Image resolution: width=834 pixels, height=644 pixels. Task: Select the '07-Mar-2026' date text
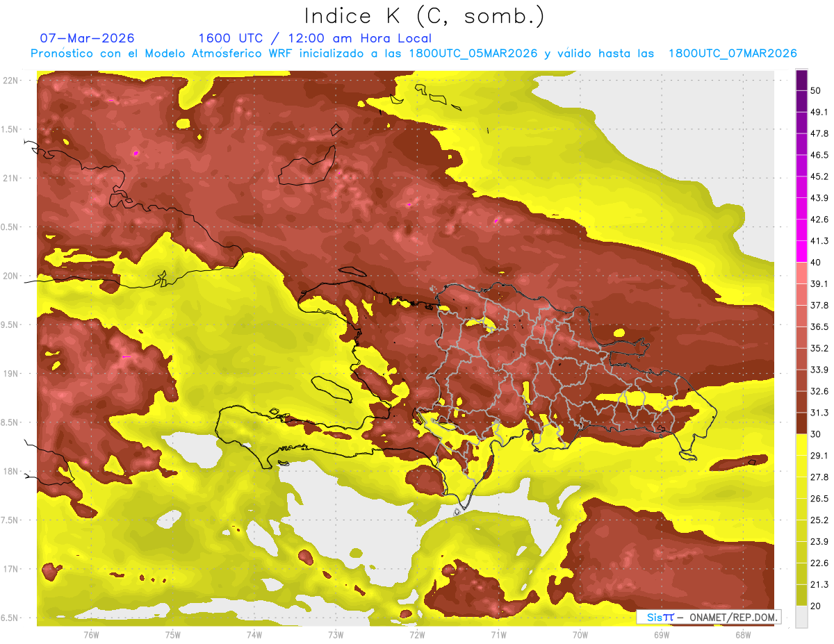(87, 38)
